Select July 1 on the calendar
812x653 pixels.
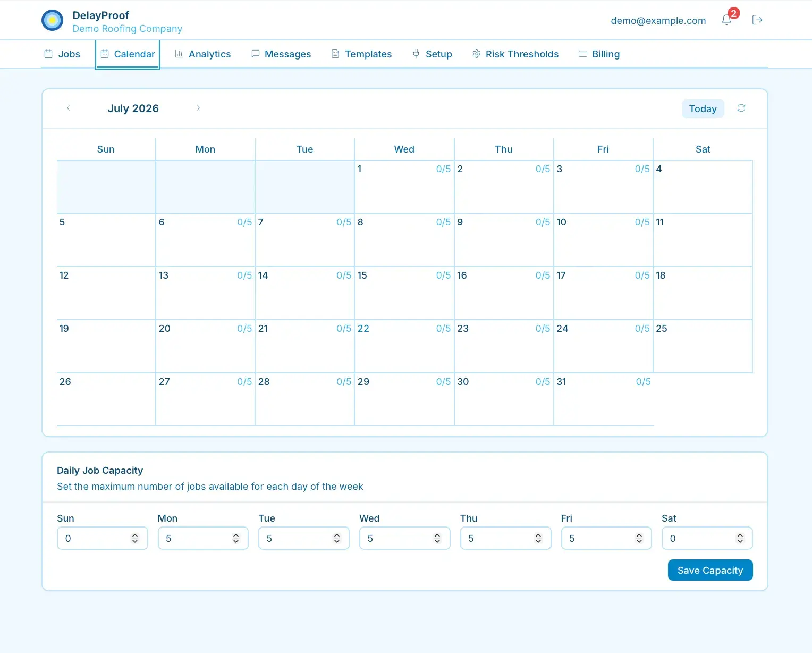(404, 187)
